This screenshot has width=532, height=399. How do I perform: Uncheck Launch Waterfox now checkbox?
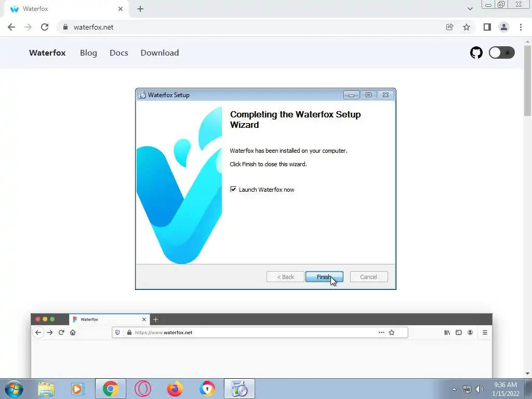click(233, 189)
